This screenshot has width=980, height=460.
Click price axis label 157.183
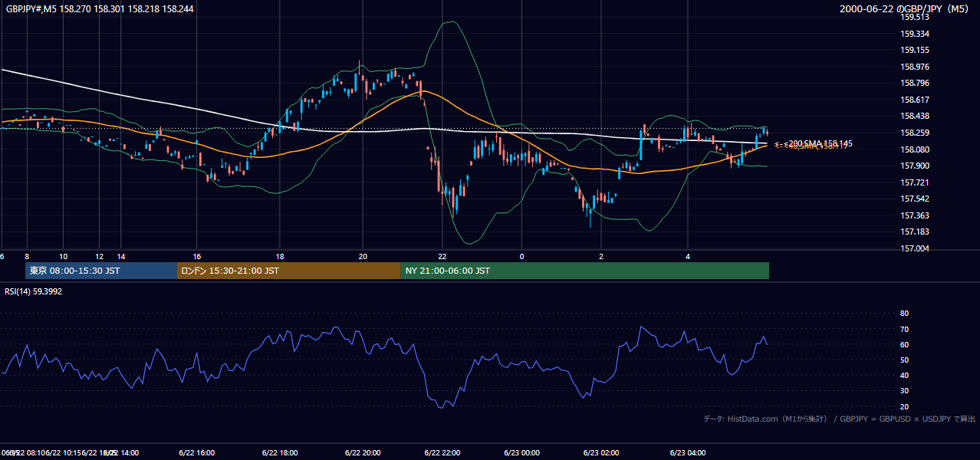[915, 232]
